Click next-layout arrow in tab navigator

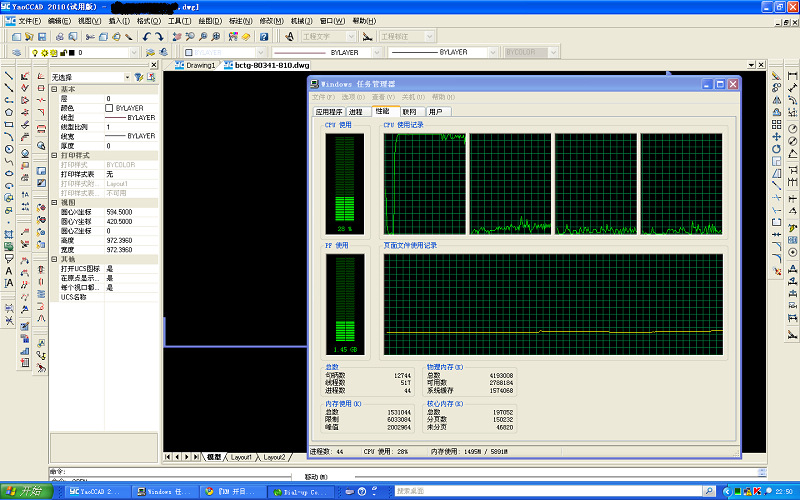click(x=186, y=457)
